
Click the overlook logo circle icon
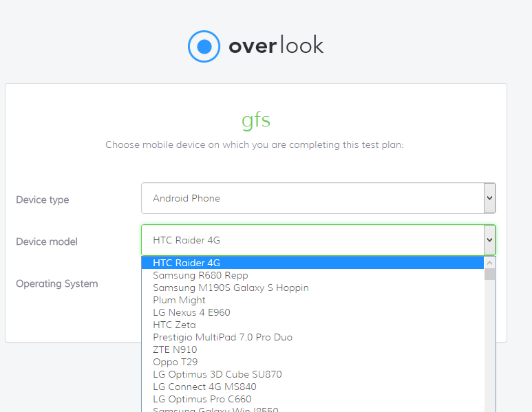tap(204, 47)
